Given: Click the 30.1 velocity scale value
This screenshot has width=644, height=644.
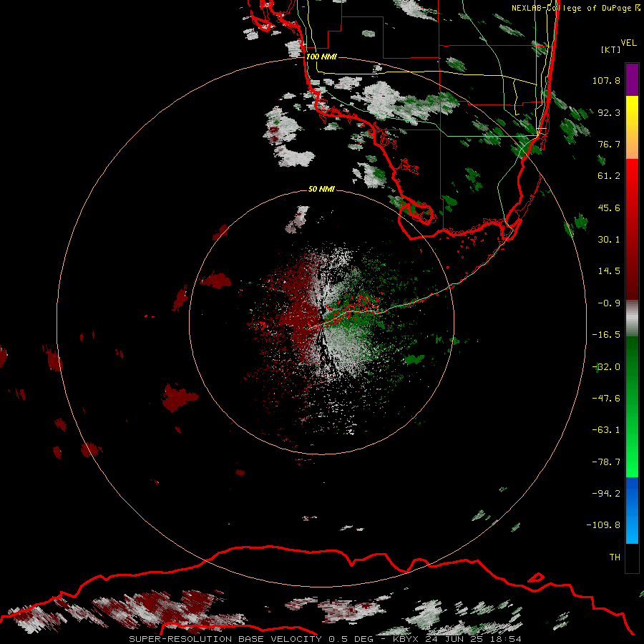Looking at the screenshot, I should click(x=609, y=240).
